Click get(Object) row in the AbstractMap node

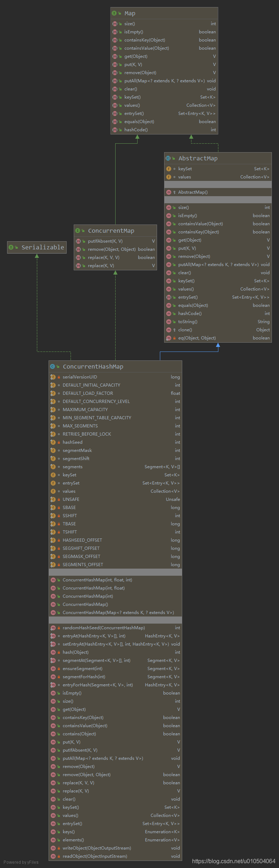218,240
